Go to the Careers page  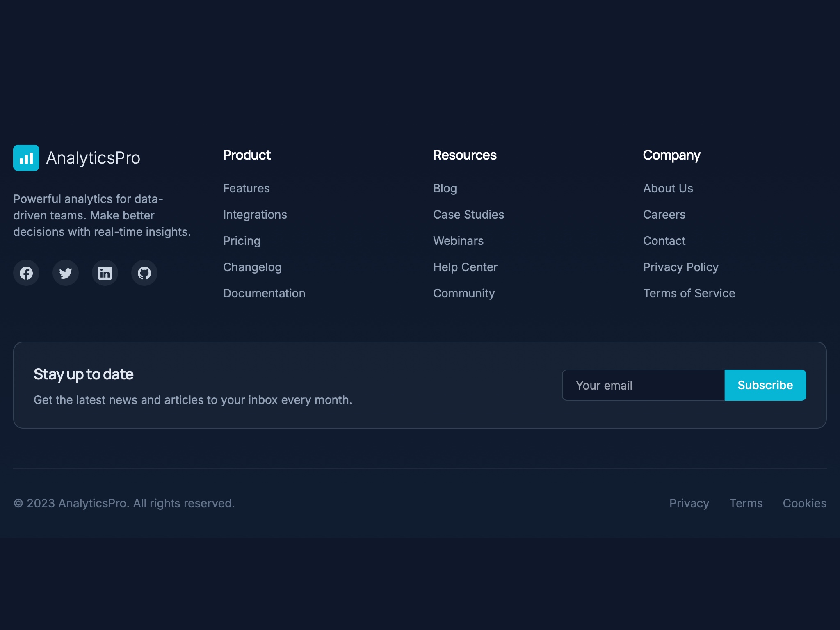[x=664, y=215]
